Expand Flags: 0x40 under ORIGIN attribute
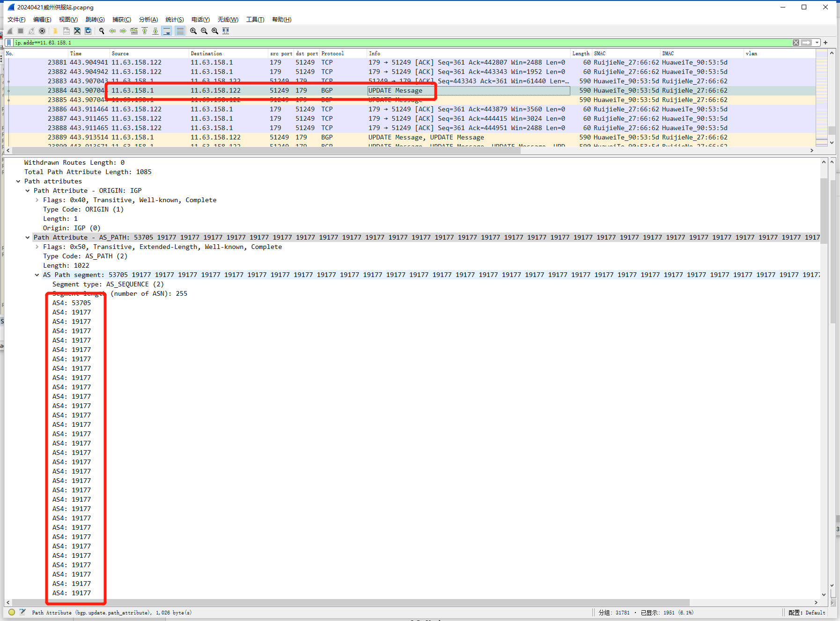This screenshot has height=621, width=840. [x=37, y=200]
